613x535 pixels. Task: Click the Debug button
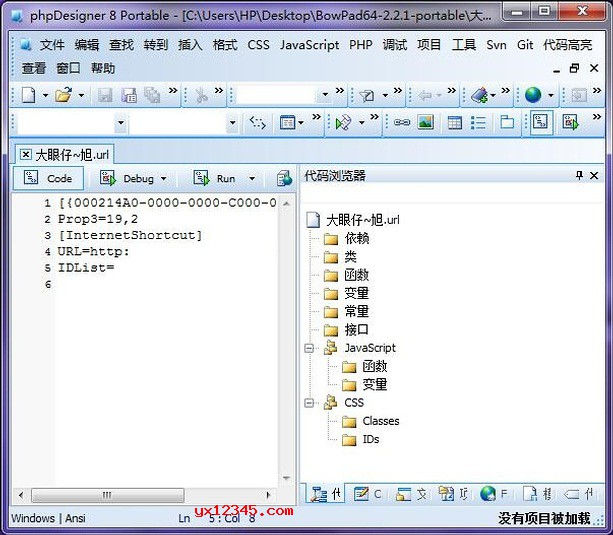click(x=128, y=179)
